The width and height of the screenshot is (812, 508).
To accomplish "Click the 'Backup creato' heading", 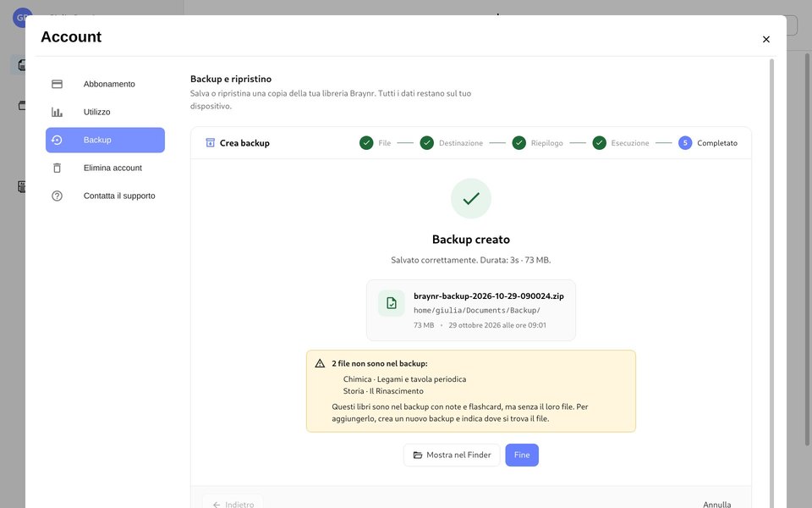I will coord(471,240).
